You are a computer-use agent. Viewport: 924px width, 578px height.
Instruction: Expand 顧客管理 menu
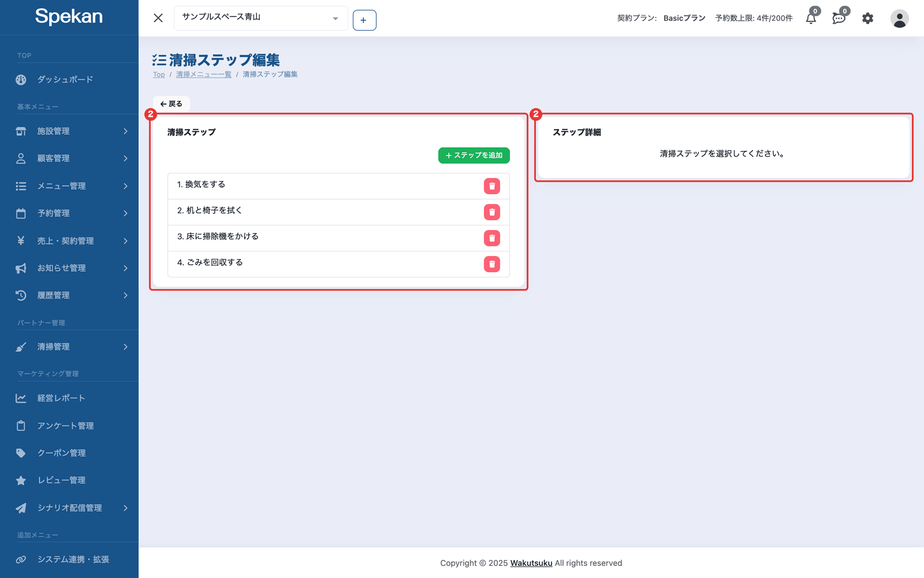point(69,158)
